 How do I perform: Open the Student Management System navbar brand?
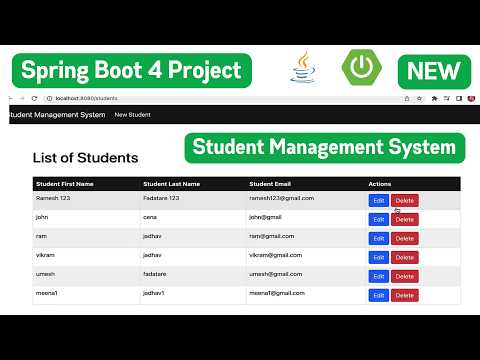coord(57,115)
